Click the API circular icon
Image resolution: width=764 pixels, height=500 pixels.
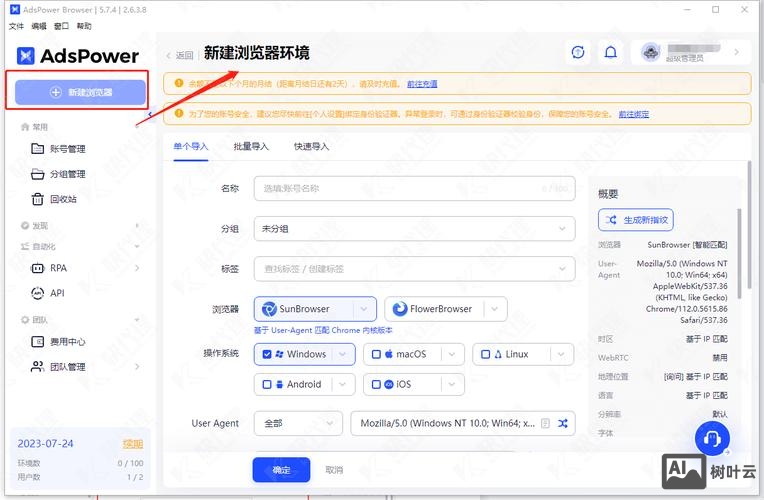pos(38,293)
